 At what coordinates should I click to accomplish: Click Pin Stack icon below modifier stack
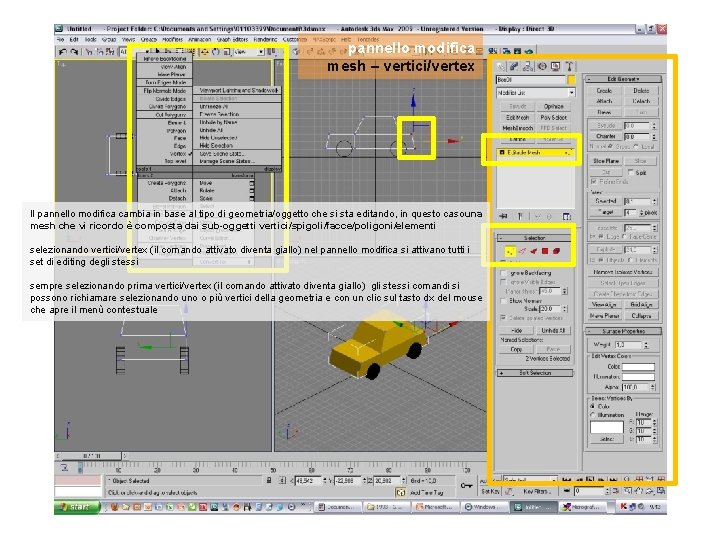tap(504, 216)
